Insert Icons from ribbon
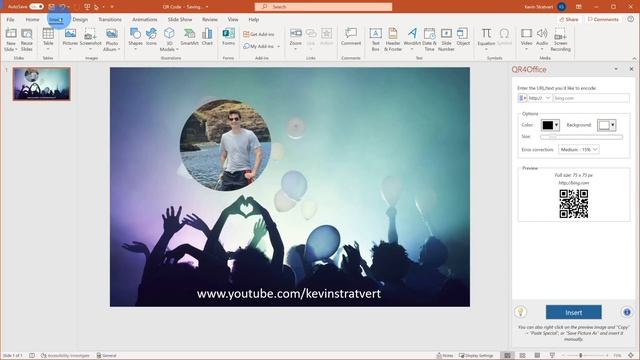This screenshot has height=360, width=640. (x=151, y=37)
